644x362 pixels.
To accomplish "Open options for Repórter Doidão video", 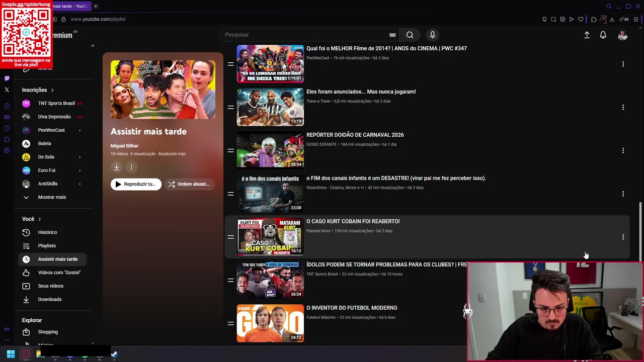I will point(623,150).
